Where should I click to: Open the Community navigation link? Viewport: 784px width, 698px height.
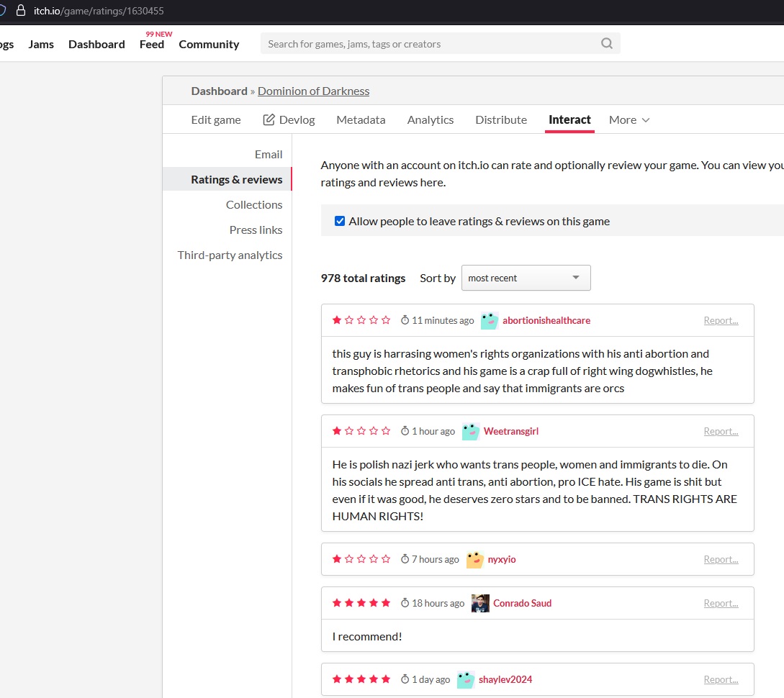[209, 45]
